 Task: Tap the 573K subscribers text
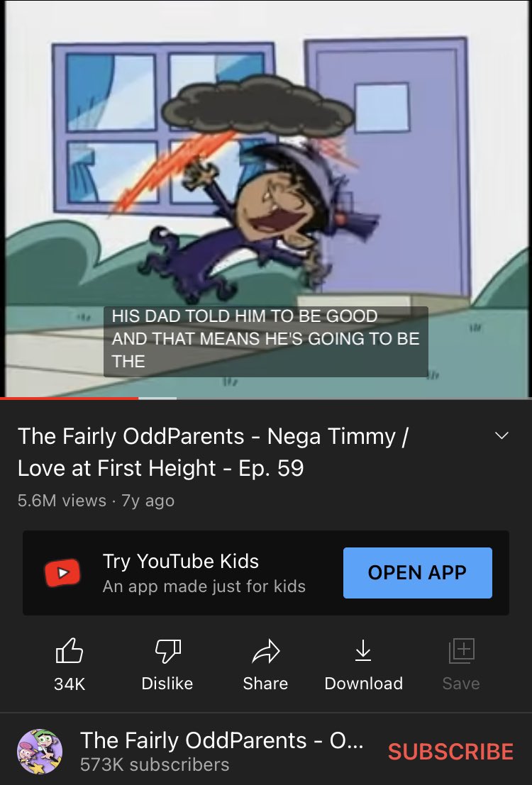click(x=155, y=764)
